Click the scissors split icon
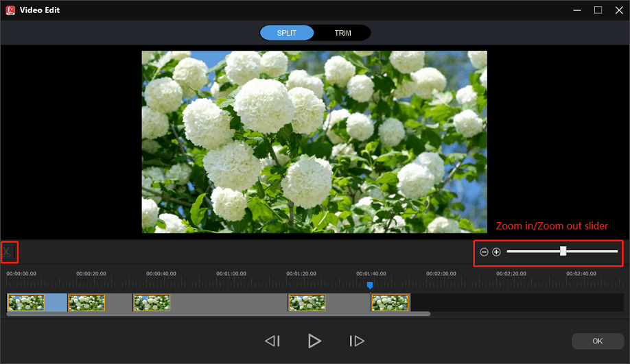Image resolution: width=630 pixels, height=364 pixels. (x=6, y=252)
